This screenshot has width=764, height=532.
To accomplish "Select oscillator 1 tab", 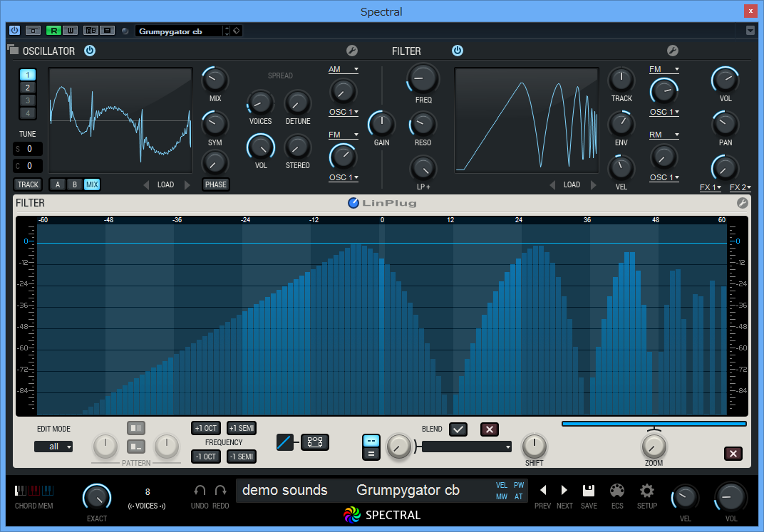I will click(x=28, y=75).
